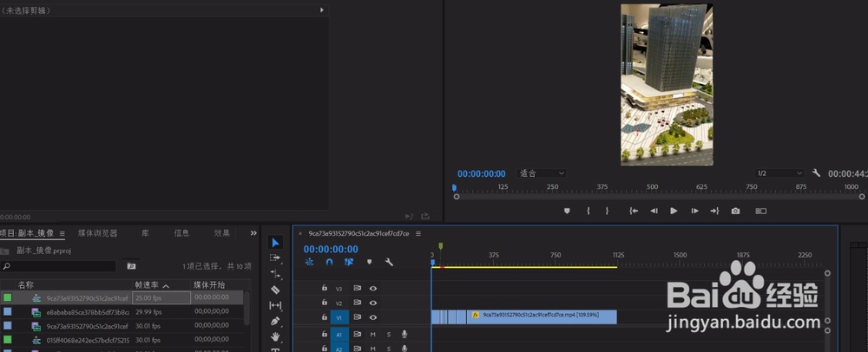Target the V1 track header
Viewport: 868px width, 352px height.
[339, 317]
